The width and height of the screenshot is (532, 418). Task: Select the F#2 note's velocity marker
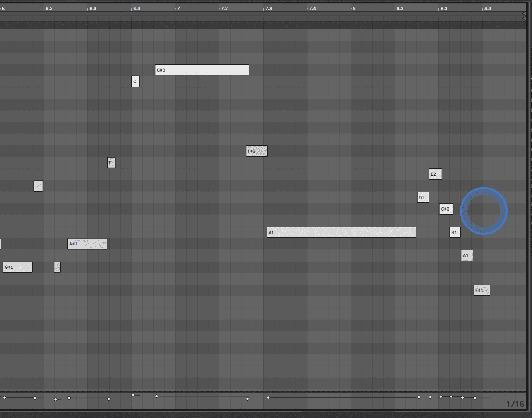[x=247, y=399]
